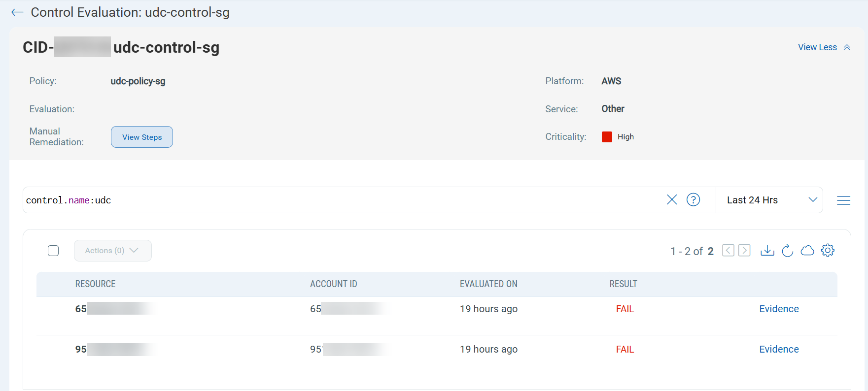Clear the search query with the X icon
Image resolution: width=868 pixels, height=391 pixels.
point(672,199)
